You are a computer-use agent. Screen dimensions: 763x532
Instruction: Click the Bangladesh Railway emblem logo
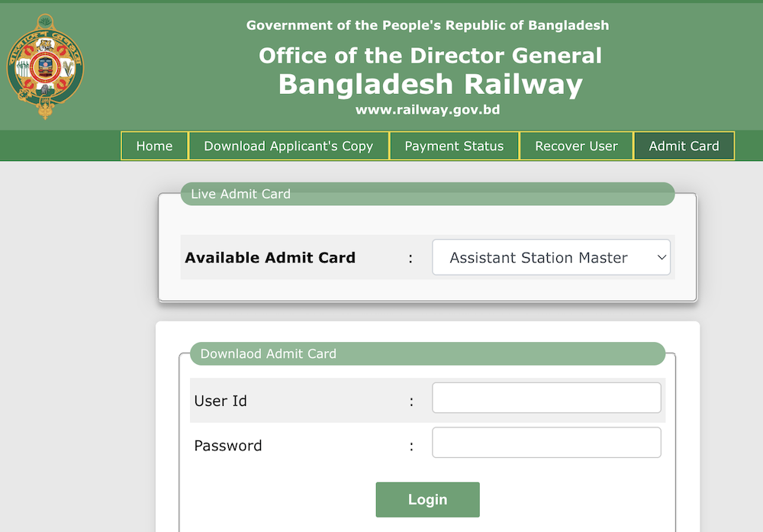pos(45,66)
